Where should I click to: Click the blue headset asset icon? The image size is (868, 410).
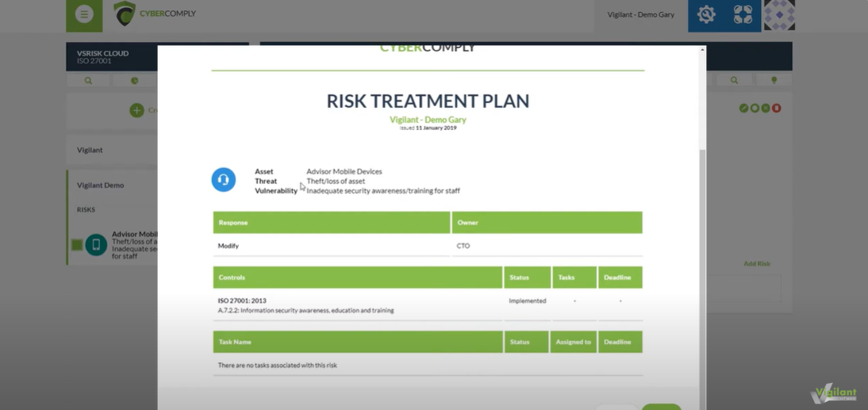224,180
